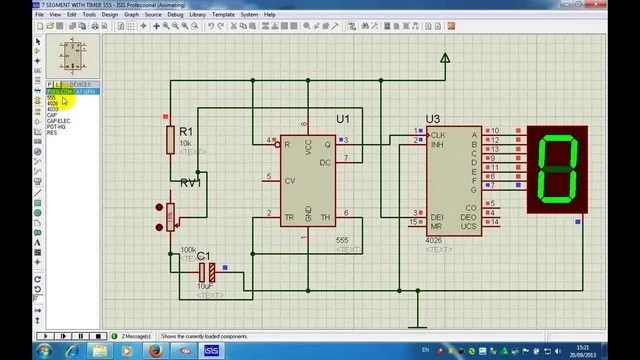Open Firefox from the Windows taskbar

[155, 351]
